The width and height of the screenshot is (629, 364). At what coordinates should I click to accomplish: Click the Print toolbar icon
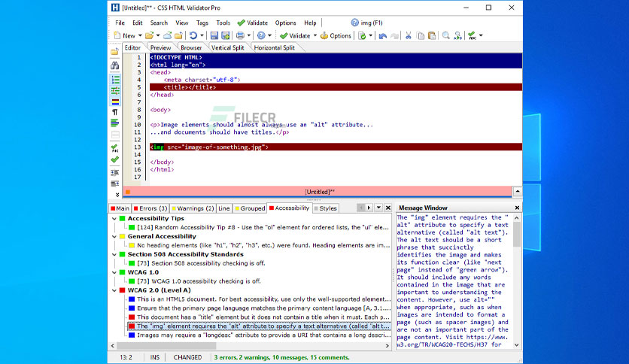[x=240, y=35]
